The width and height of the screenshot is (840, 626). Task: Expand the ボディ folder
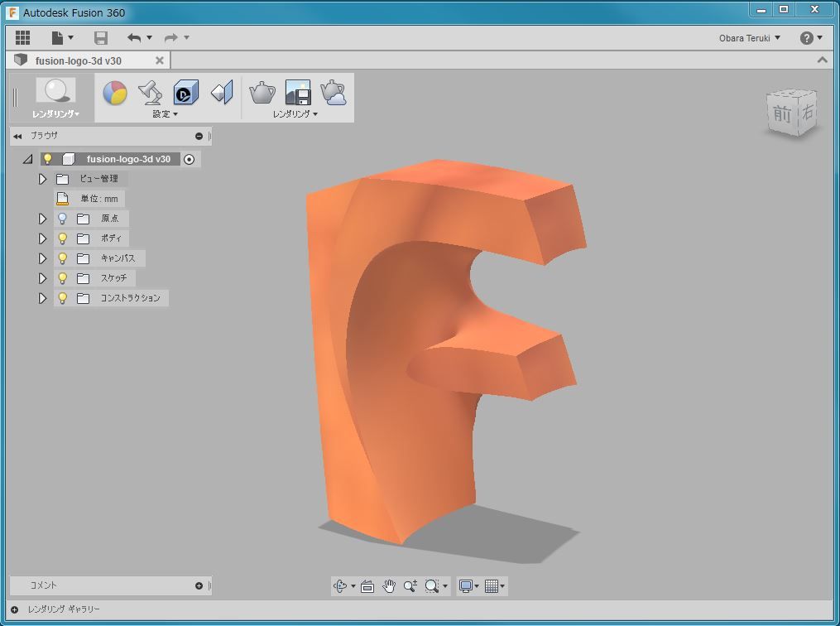point(42,238)
